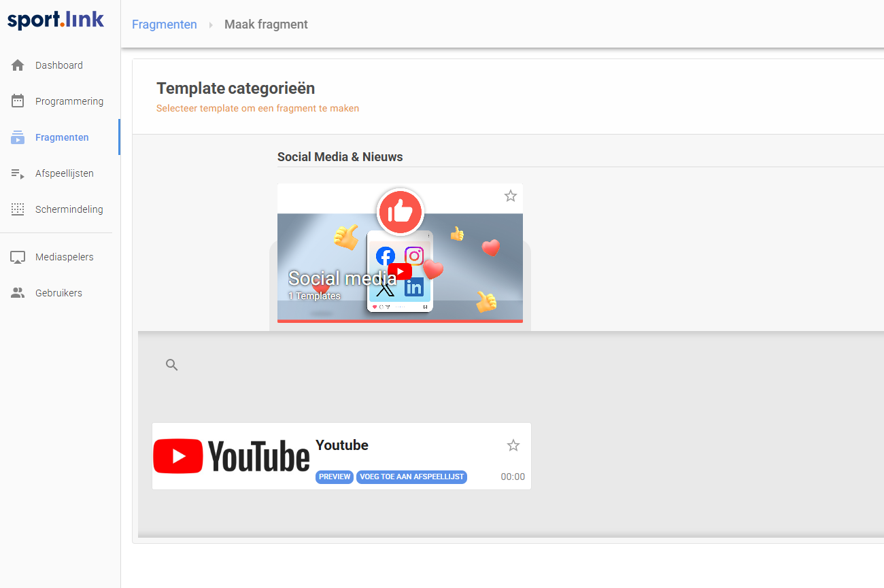Click the Afspeellijsten playlist icon

pos(18,173)
